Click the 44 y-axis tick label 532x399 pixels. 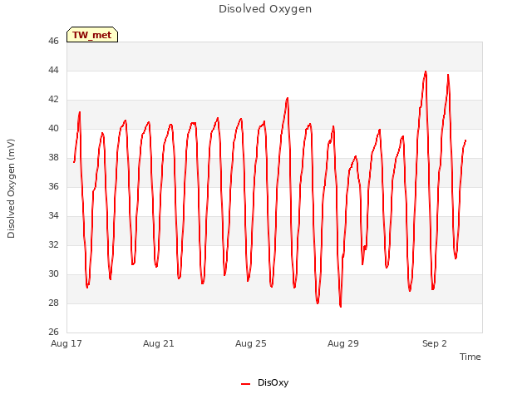click(53, 70)
